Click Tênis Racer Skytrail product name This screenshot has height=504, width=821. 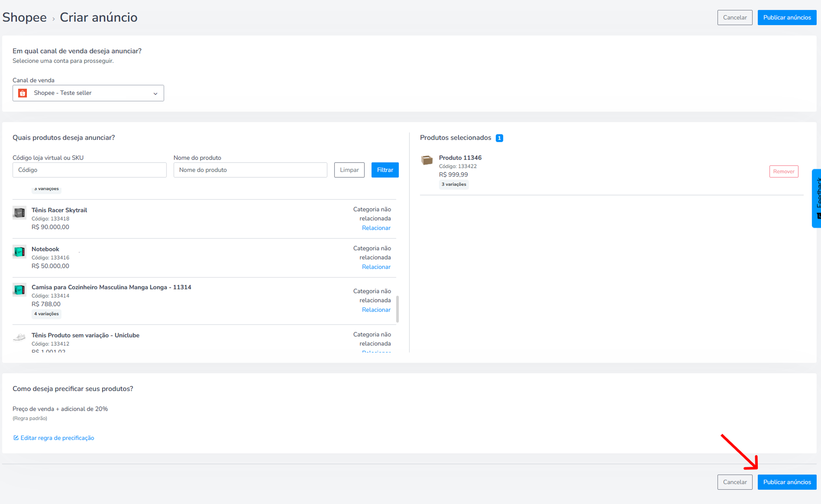click(59, 210)
